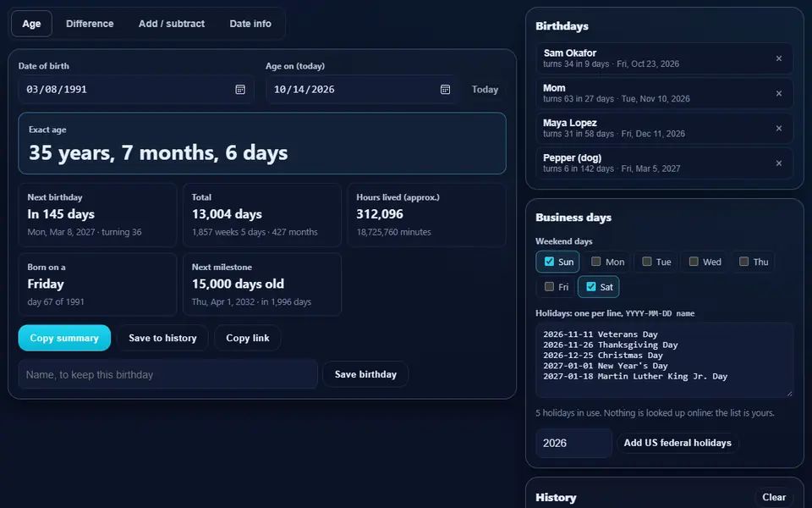The image size is (812, 508).
Task: Remove Pepper (dog) birthday entry
Action: 778,163
